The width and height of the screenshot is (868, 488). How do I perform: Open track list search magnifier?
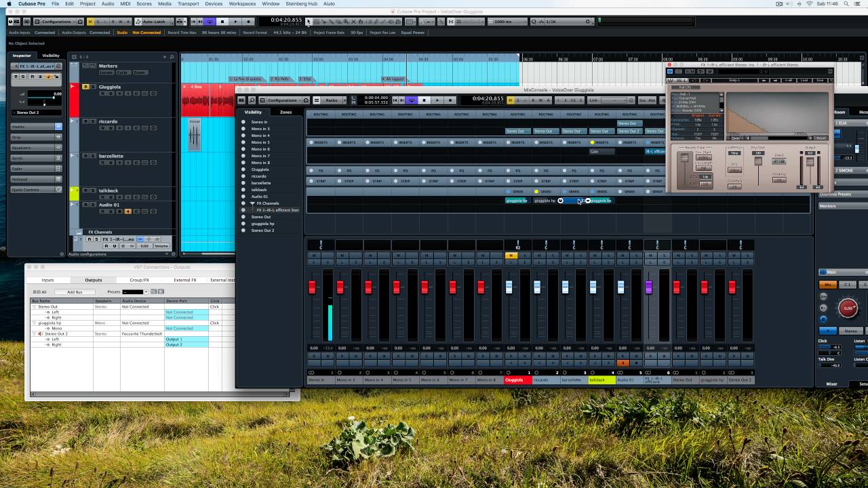[x=172, y=57]
